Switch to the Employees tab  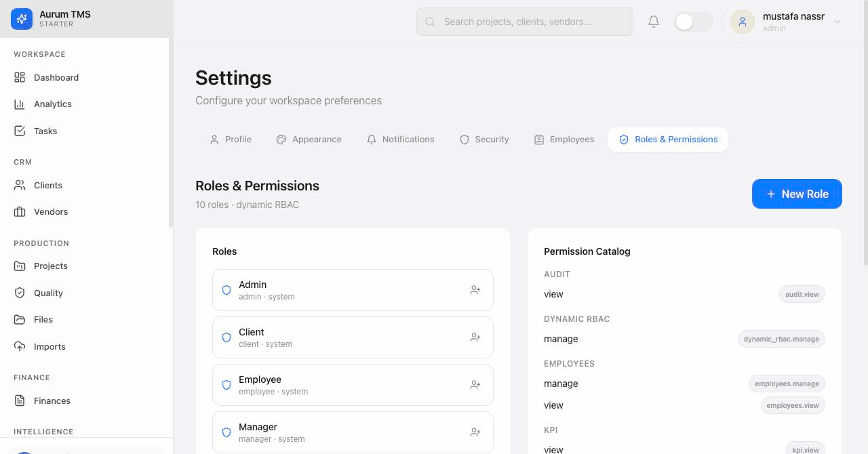pyautogui.click(x=564, y=140)
